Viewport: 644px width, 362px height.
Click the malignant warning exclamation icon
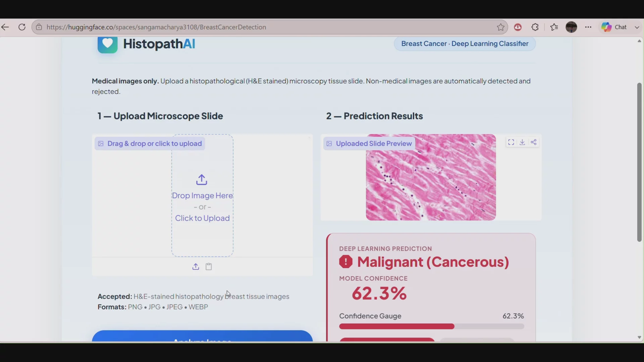(x=346, y=262)
